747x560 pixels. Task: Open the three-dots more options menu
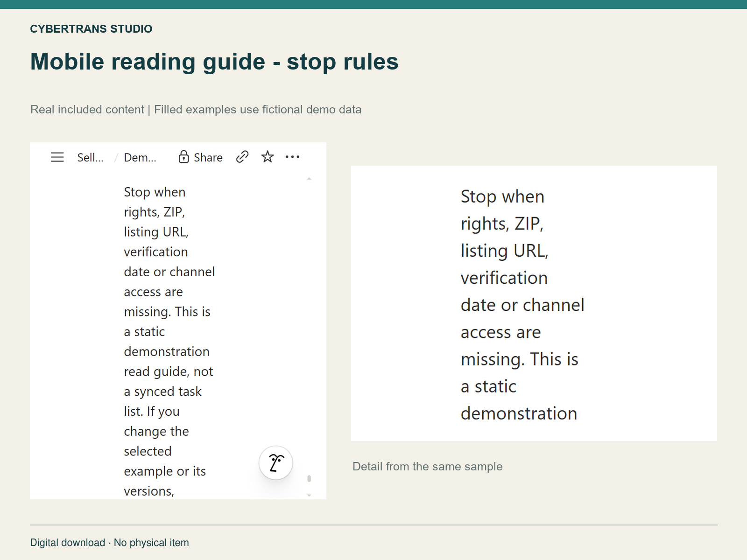pos(292,157)
